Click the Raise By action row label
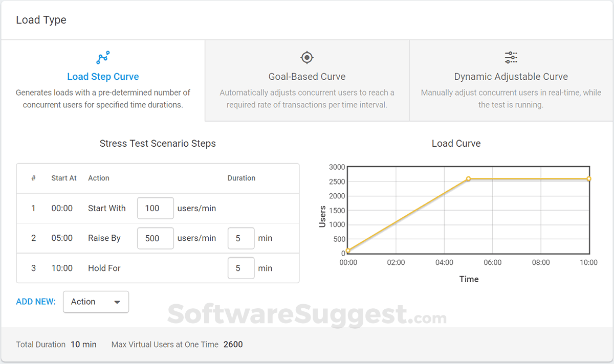The width and height of the screenshot is (614, 364). point(104,238)
